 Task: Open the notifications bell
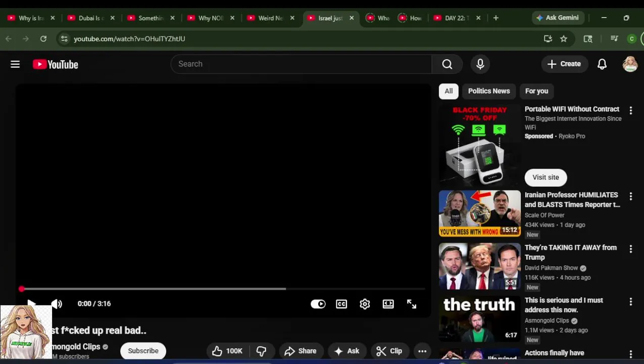[x=602, y=64]
